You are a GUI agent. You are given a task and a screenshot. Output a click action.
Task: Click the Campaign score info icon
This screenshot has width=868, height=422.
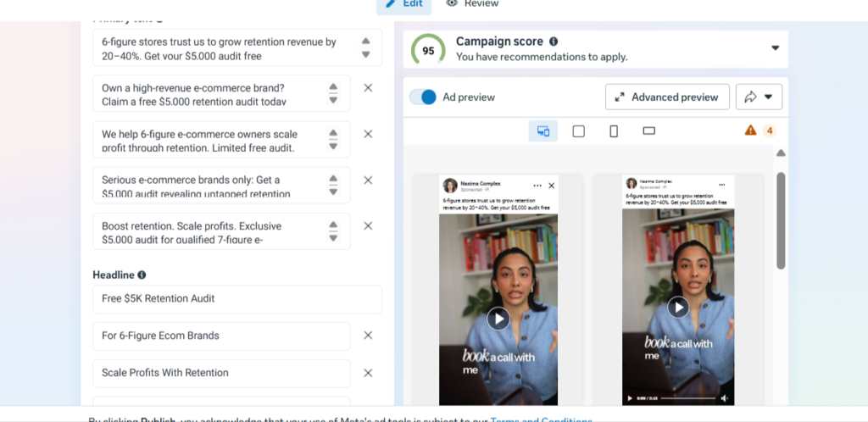[x=554, y=42]
